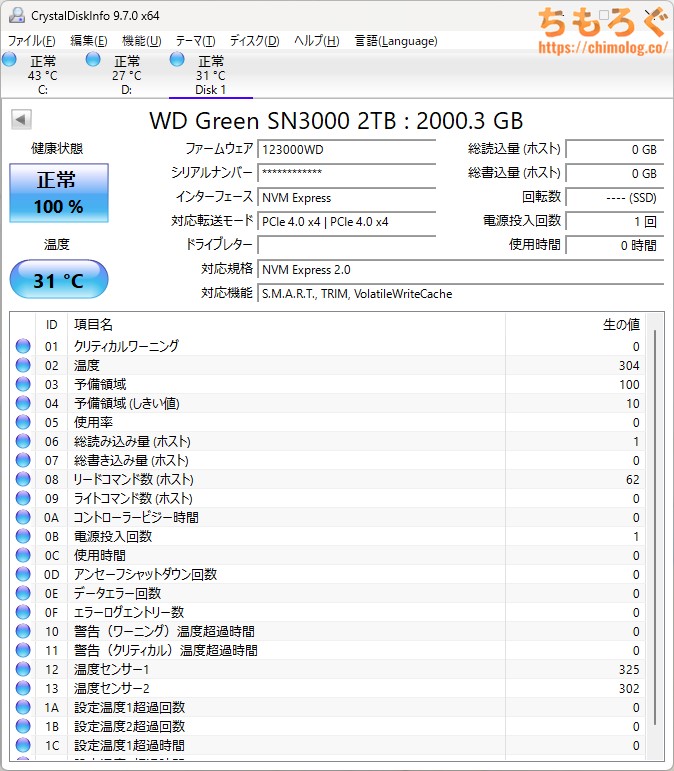
Task: Click raw value 304 in 温度 row
Action: click(629, 365)
